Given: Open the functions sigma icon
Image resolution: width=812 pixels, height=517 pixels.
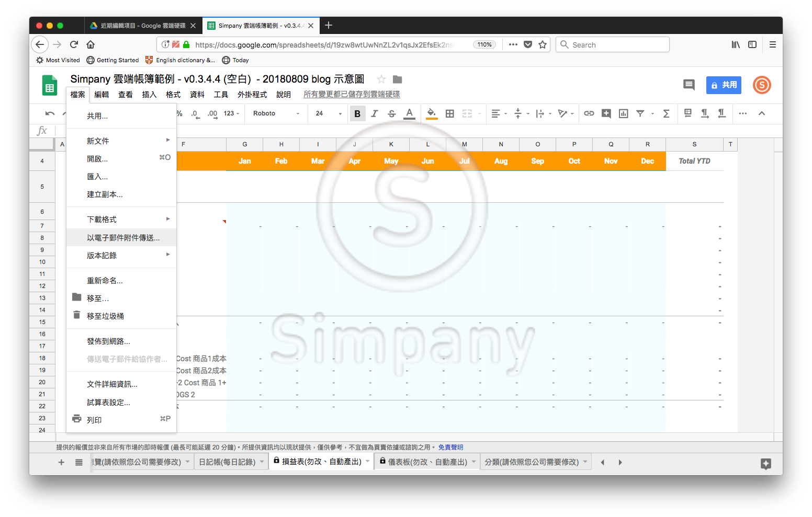Looking at the screenshot, I should click(667, 113).
